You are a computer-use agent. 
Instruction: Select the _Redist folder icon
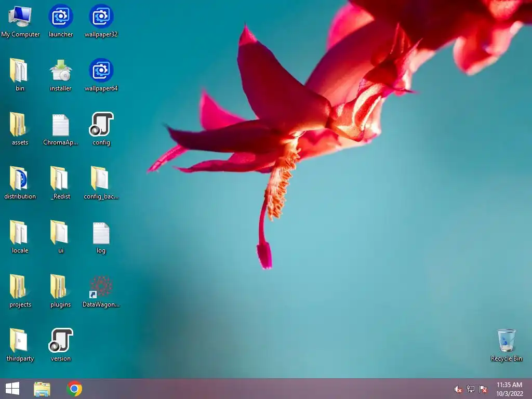(61, 183)
